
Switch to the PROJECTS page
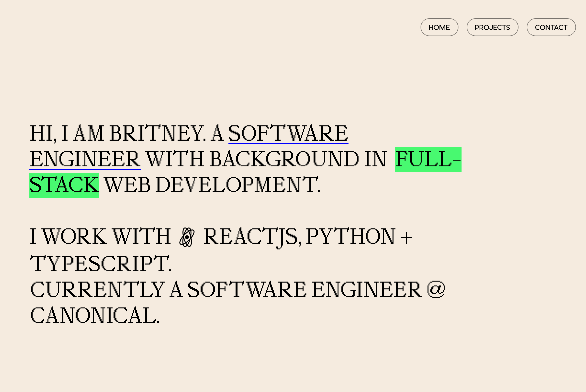click(492, 27)
